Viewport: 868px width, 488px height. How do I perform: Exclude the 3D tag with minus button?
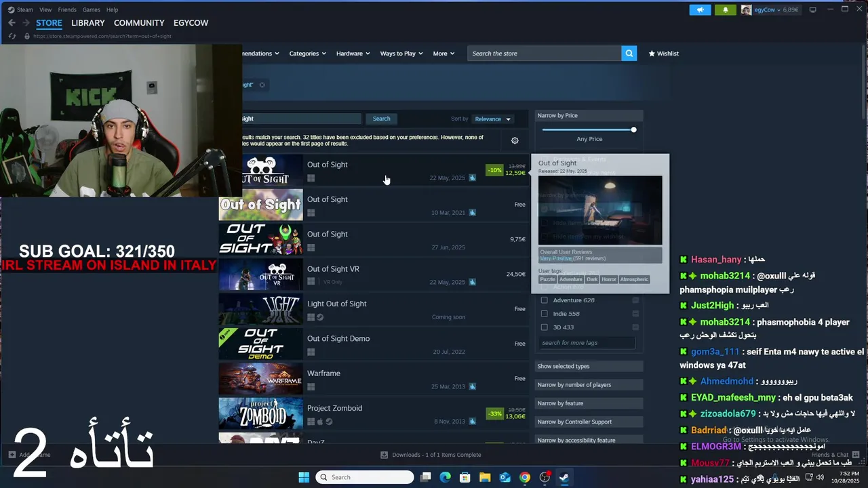[635, 327]
